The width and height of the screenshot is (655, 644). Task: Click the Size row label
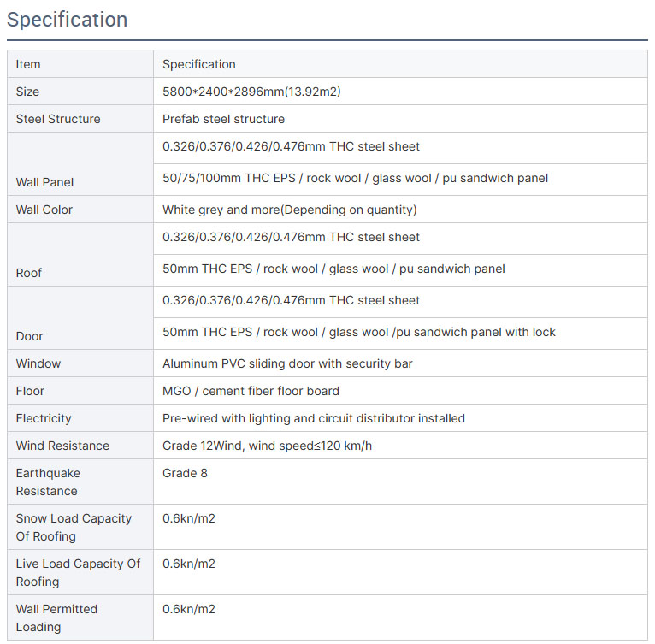pos(27,92)
